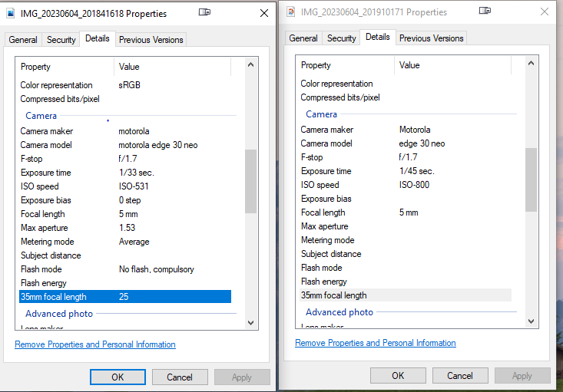Open Remove Properties link in the left window

[x=95, y=344]
